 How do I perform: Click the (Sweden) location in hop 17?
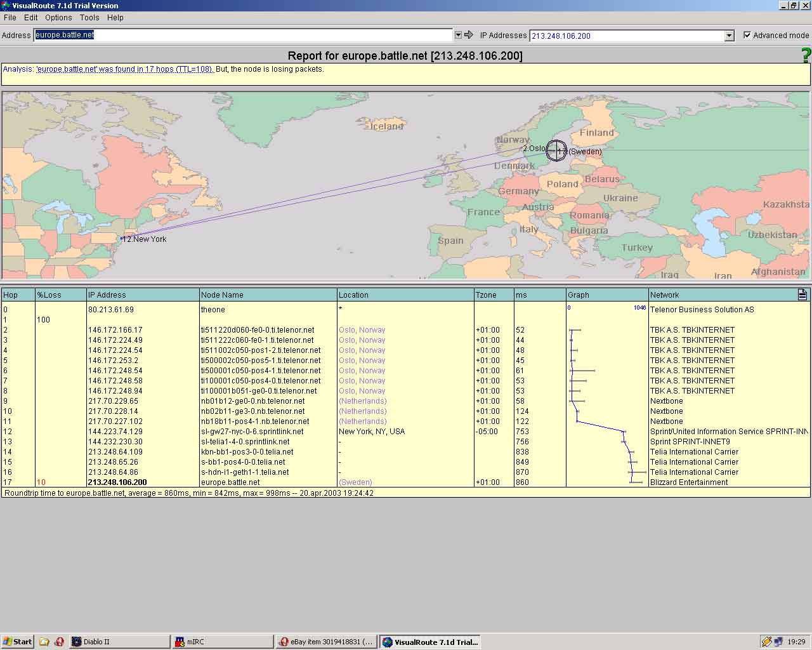355,482
